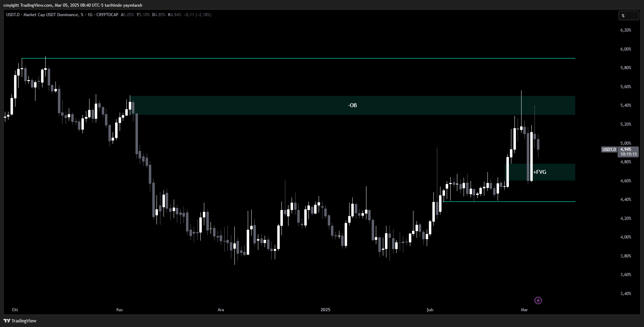Click the Ara month label on time axis
The image size is (644, 327).
tap(221, 310)
